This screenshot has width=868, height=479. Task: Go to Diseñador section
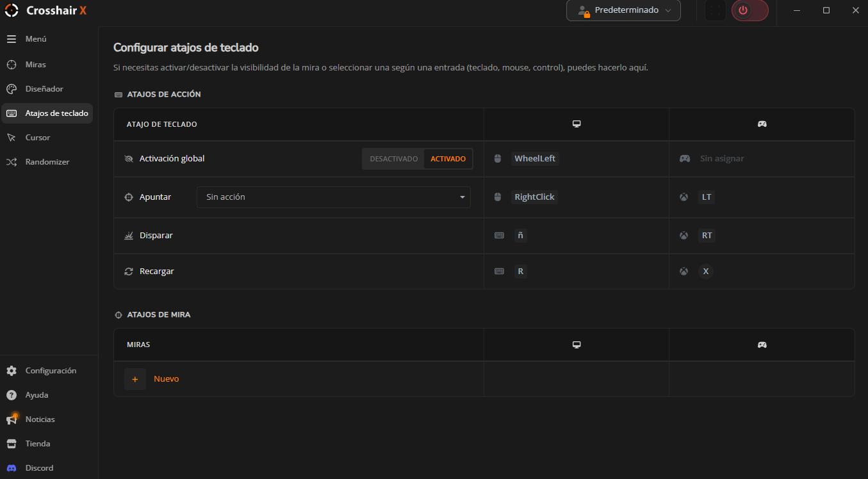pos(47,89)
